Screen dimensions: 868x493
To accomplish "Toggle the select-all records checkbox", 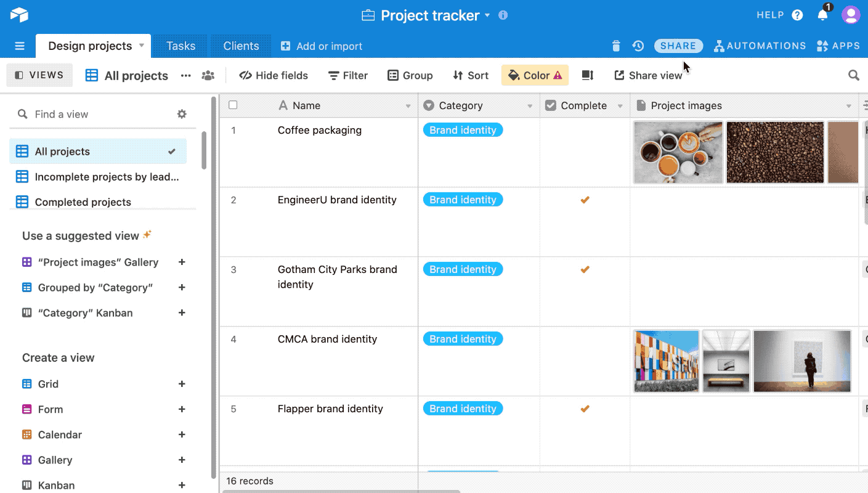I will tap(233, 105).
